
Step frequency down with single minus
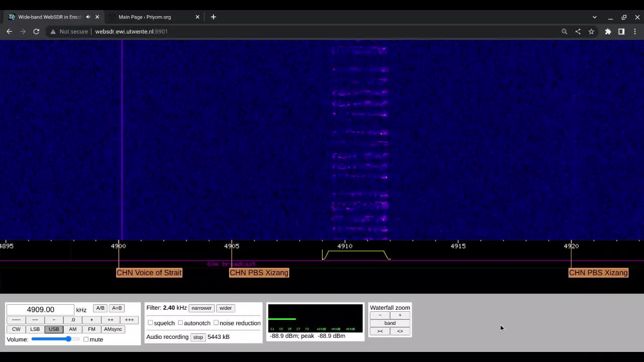click(x=54, y=320)
